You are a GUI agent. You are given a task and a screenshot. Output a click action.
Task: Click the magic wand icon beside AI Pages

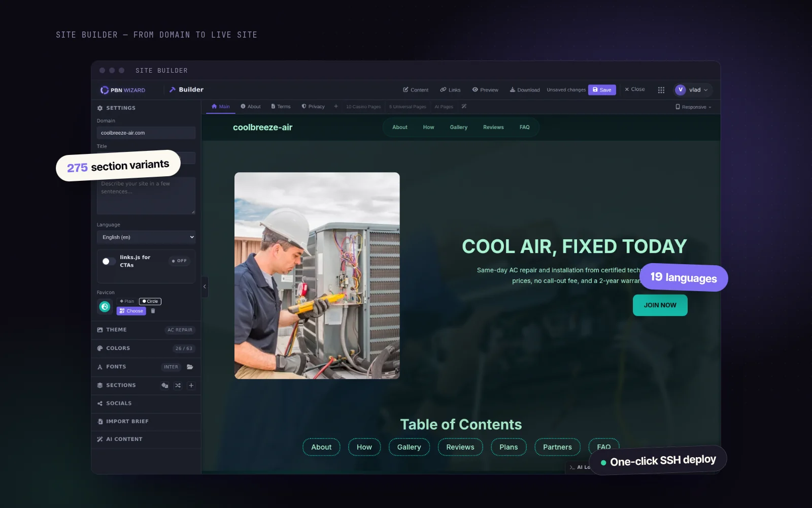point(464,107)
